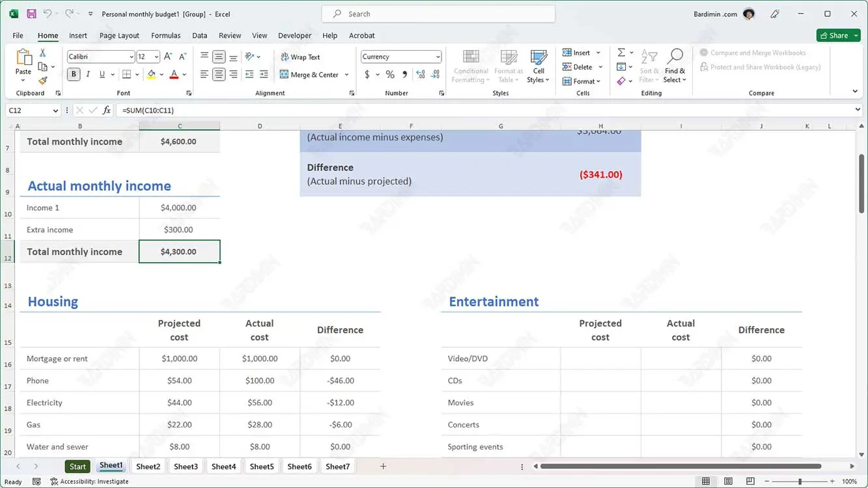Click the Search box in title bar
The width and height of the screenshot is (868, 488).
point(438,14)
